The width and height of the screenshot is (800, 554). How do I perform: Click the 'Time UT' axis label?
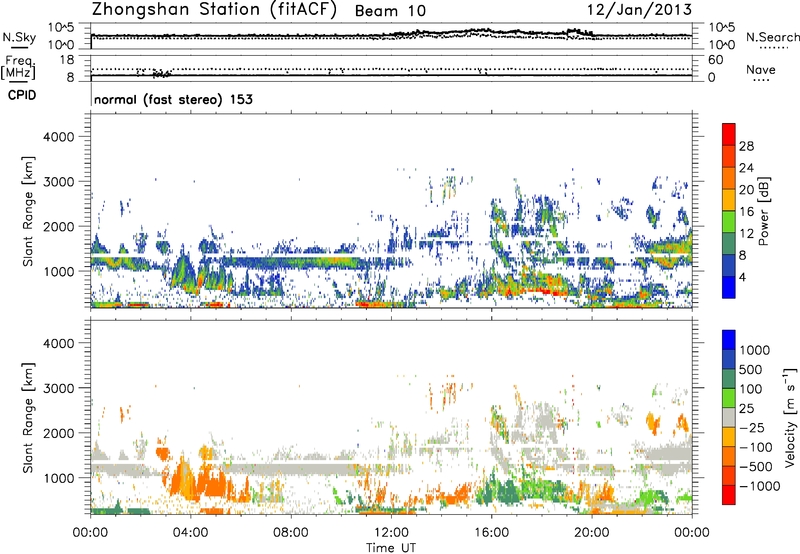pyautogui.click(x=391, y=548)
